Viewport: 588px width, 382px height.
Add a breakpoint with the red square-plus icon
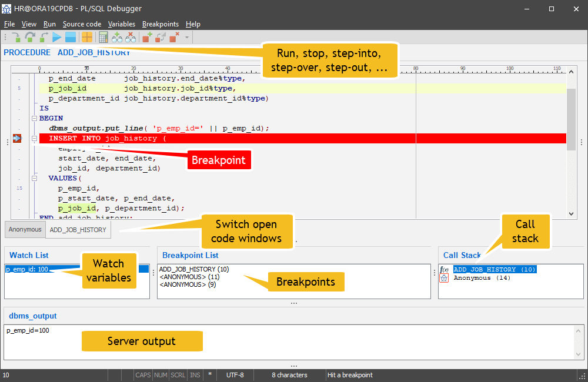click(x=146, y=36)
